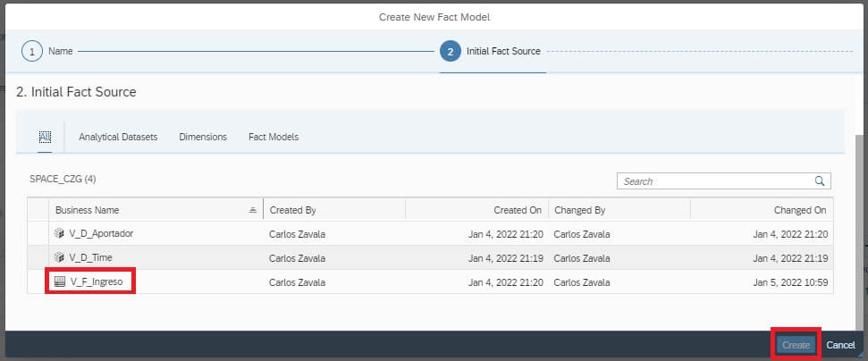Select the V_F_Ingreso row selector cell
Screen dimensions: 868x361
[x=38, y=281]
